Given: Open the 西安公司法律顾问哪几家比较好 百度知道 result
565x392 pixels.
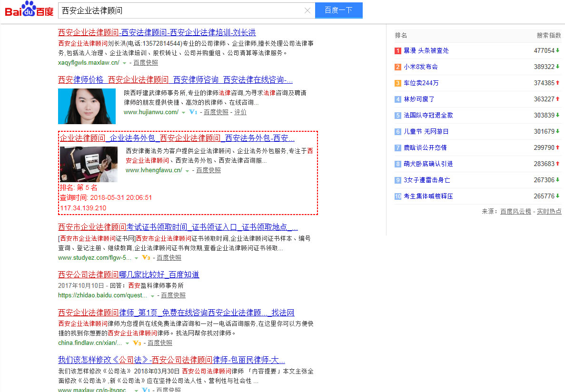Looking at the screenshot, I should point(129,274).
